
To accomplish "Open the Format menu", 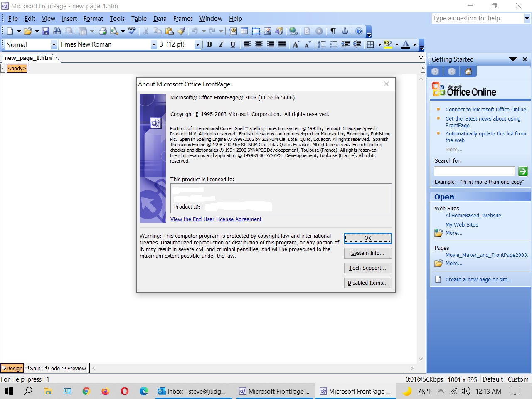I will [x=93, y=19].
